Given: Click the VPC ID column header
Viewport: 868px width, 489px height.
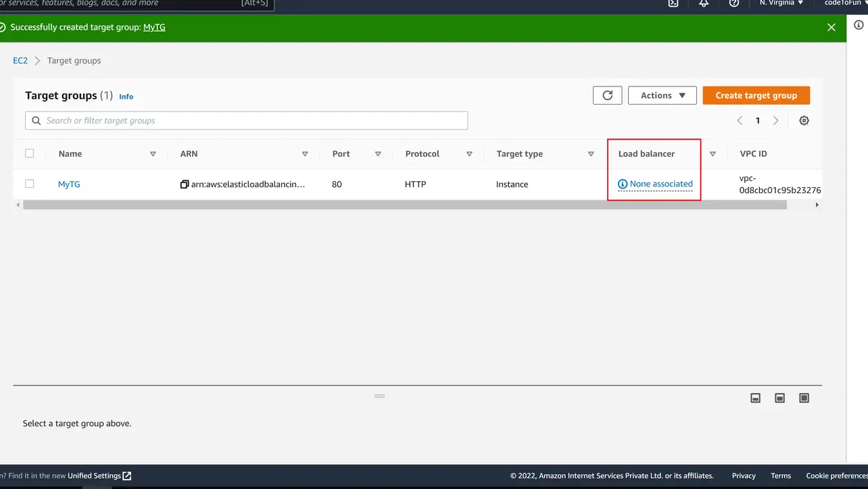Looking at the screenshot, I should (x=753, y=154).
